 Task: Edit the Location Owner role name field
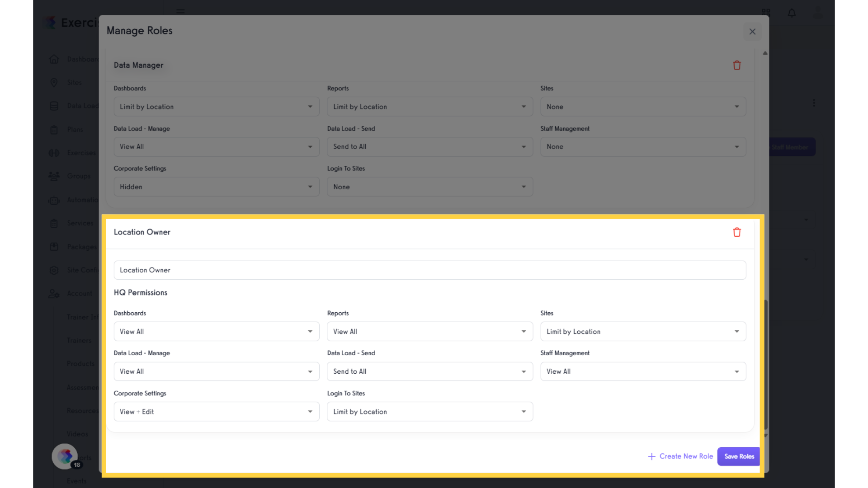[x=430, y=270]
